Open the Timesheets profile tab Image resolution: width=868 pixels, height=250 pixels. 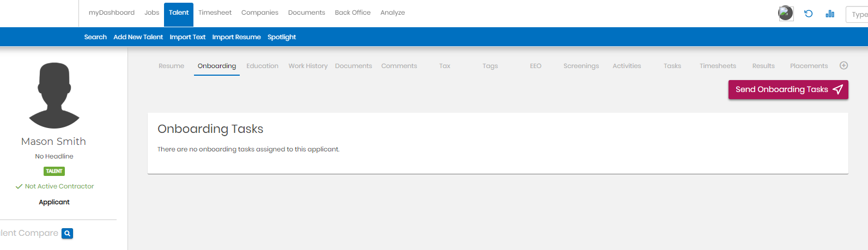[718, 66]
